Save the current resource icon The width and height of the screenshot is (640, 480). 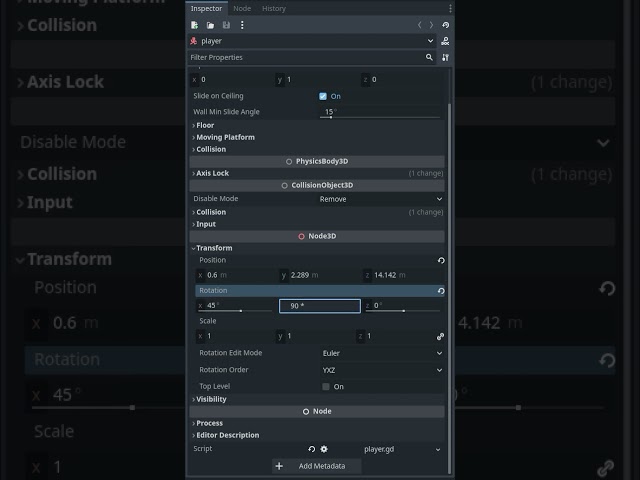(226, 25)
